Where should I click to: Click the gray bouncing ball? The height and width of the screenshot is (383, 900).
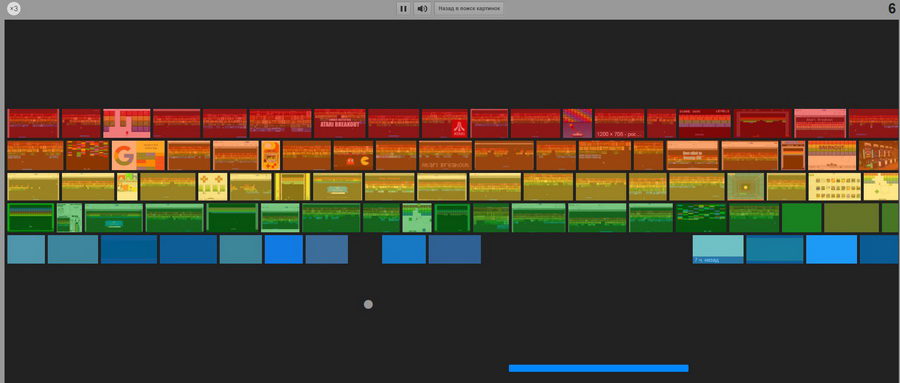pos(368,304)
